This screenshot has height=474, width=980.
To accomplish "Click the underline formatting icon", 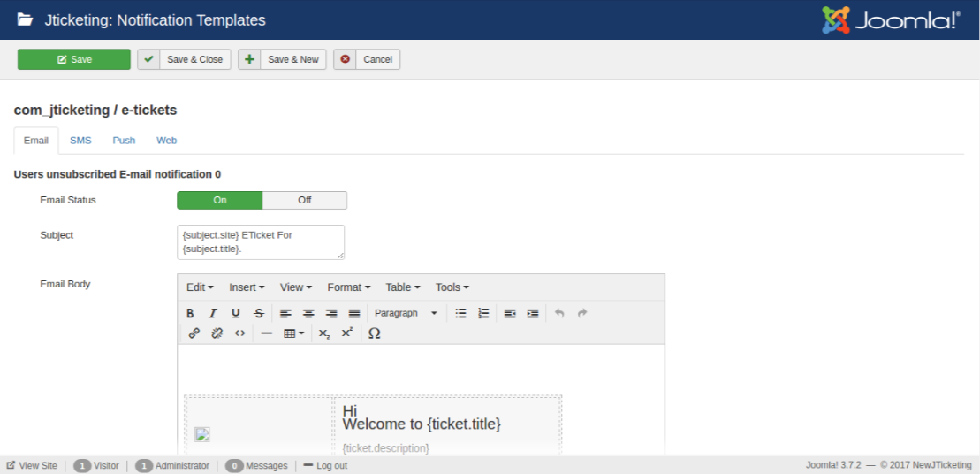I will coord(236,313).
